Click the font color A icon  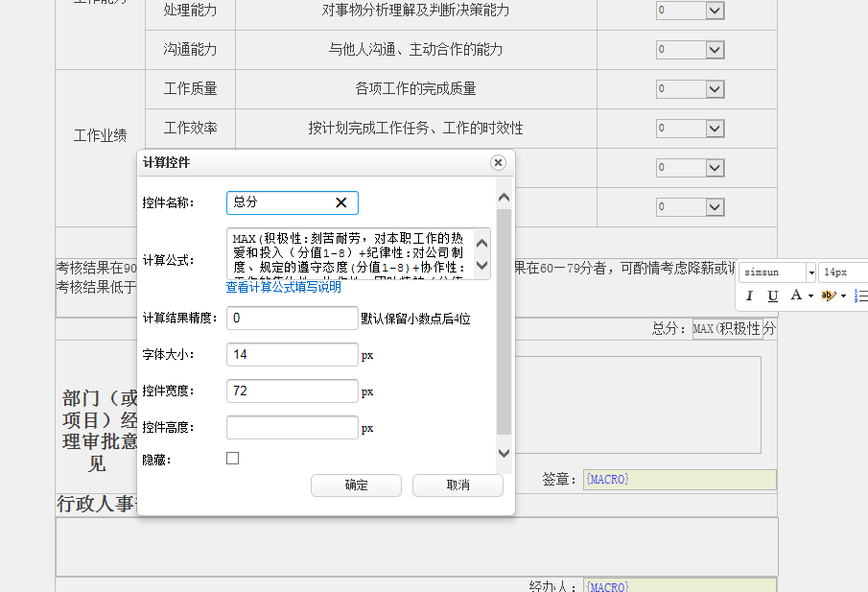tap(794, 296)
